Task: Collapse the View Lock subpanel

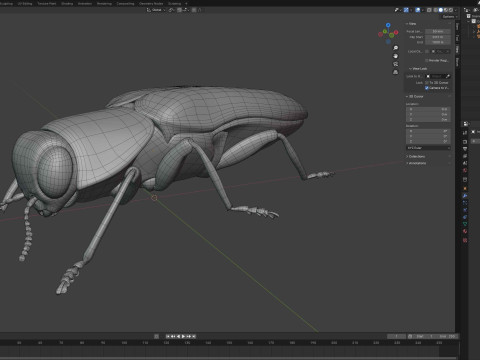Action: point(418,69)
